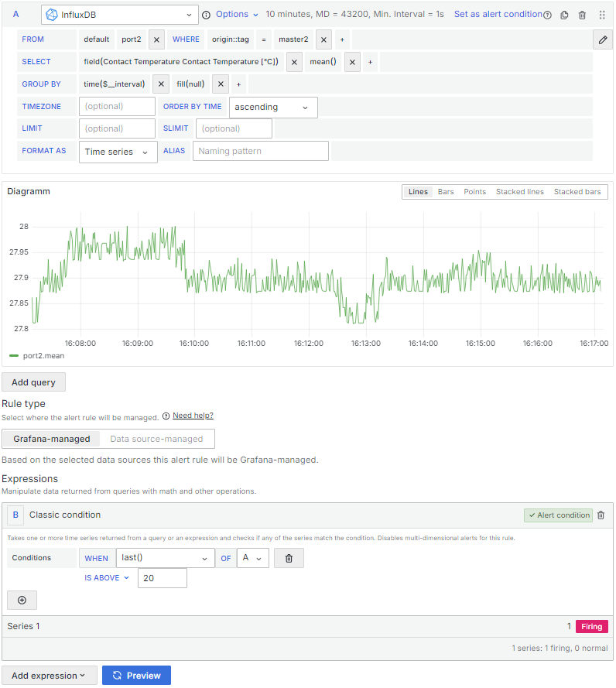Switch chart to Stacked lines view
Viewport: 616px width, 688px height.
pos(519,192)
